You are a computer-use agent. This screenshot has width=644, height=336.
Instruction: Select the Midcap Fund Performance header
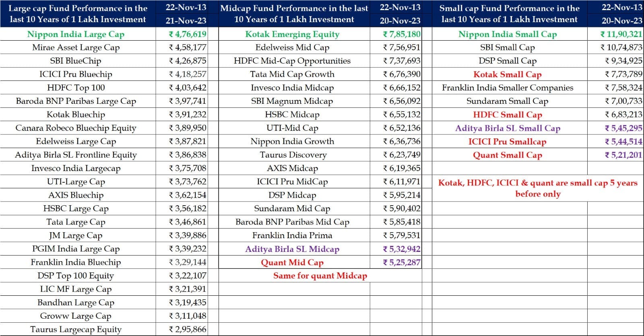294,14
